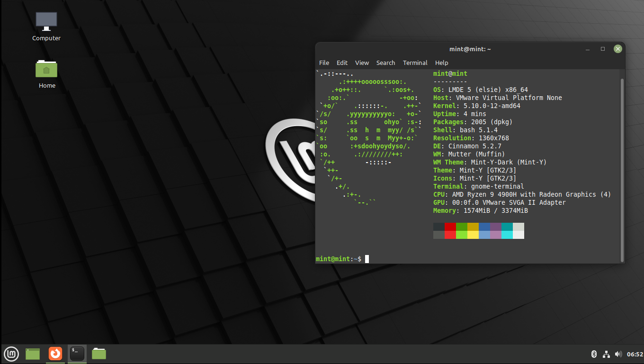This screenshot has height=364, width=644.
Task: Minimize the terminal window
Action: click(588, 49)
